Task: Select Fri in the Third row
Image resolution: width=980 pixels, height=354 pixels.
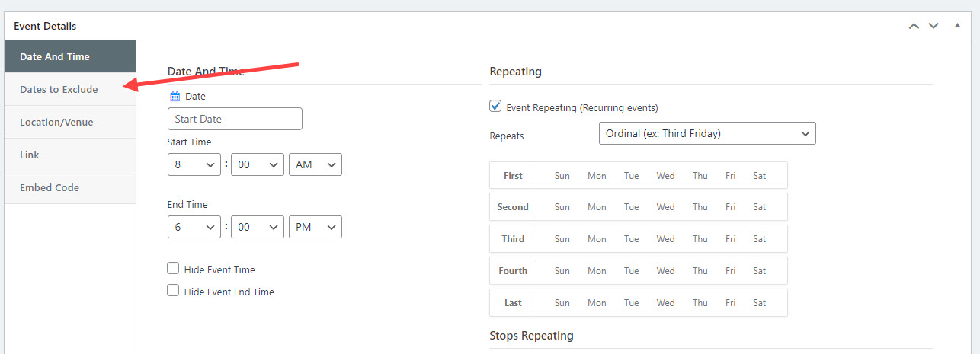Action: point(731,239)
